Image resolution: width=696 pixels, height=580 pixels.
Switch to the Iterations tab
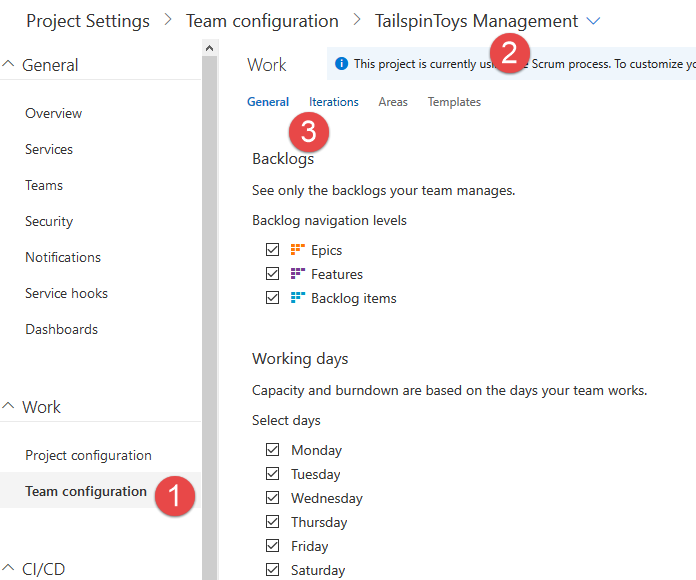pyautogui.click(x=334, y=102)
